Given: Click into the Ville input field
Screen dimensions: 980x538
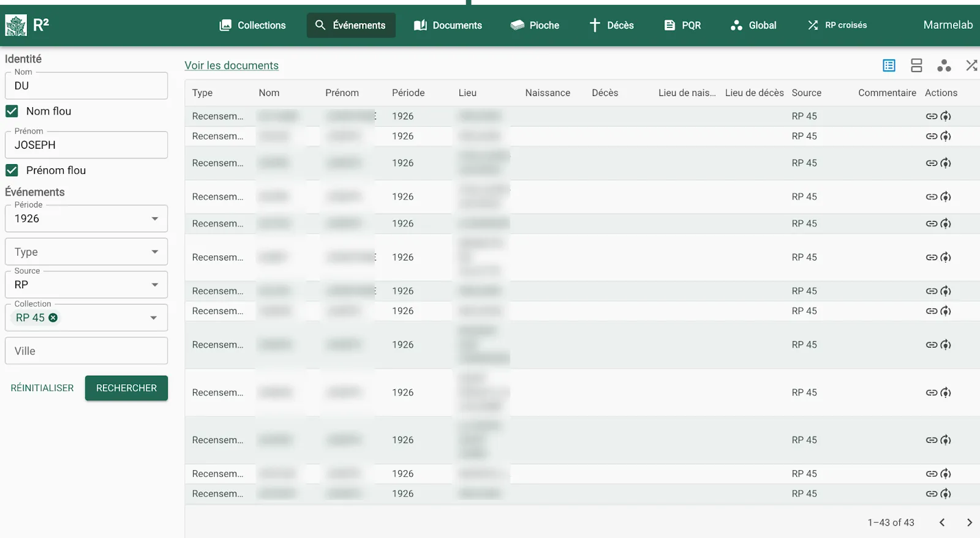Looking at the screenshot, I should 86,351.
